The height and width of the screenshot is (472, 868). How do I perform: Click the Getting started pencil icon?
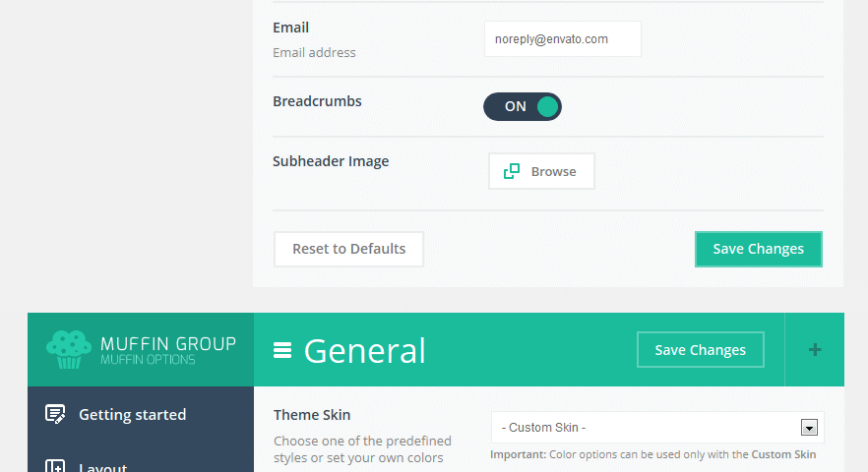[55, 414]
